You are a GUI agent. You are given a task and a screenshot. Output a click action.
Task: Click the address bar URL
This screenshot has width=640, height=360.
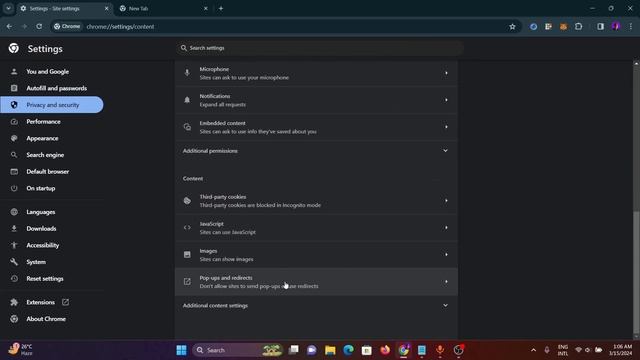click(x=120, y=27)
